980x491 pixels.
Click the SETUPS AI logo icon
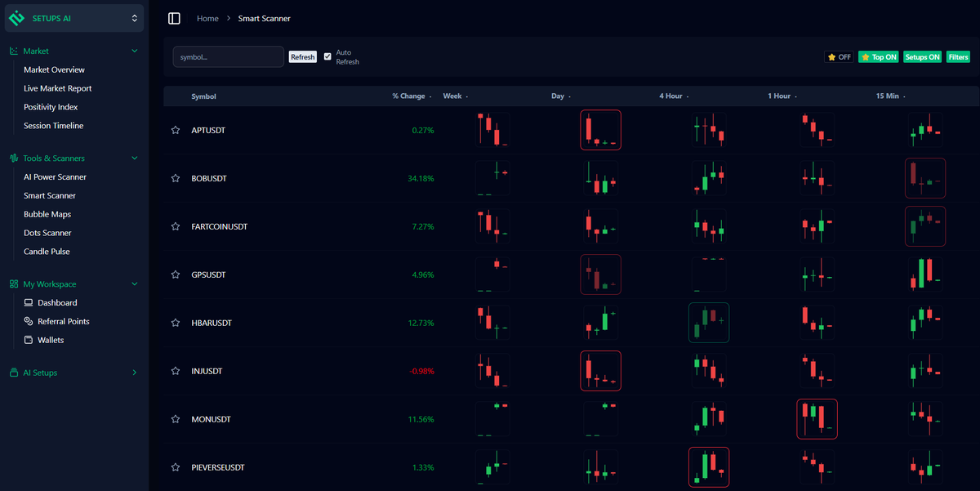click(x=16, y=17)
